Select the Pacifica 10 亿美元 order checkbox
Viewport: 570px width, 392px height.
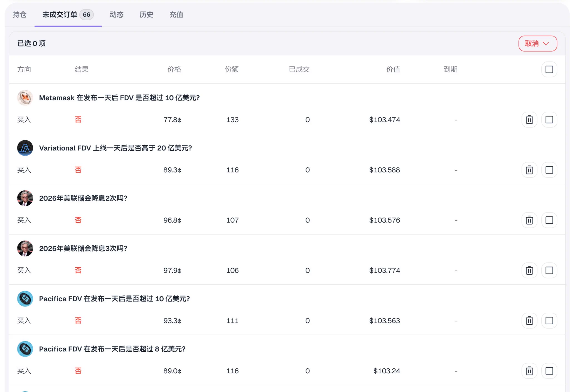[x=549, y=321]
